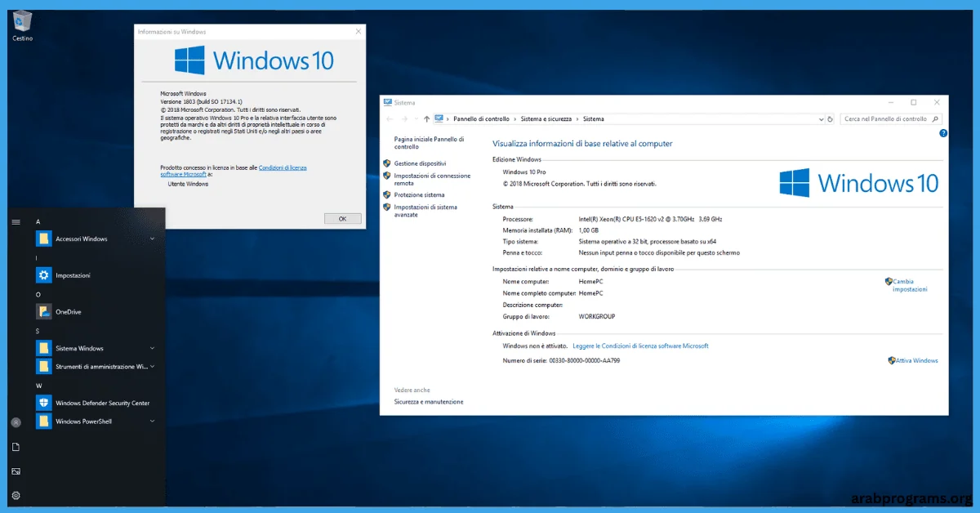Click the refresh icon beside address bar
This screenshot has height=513, width=980.
tap(831, 118)
